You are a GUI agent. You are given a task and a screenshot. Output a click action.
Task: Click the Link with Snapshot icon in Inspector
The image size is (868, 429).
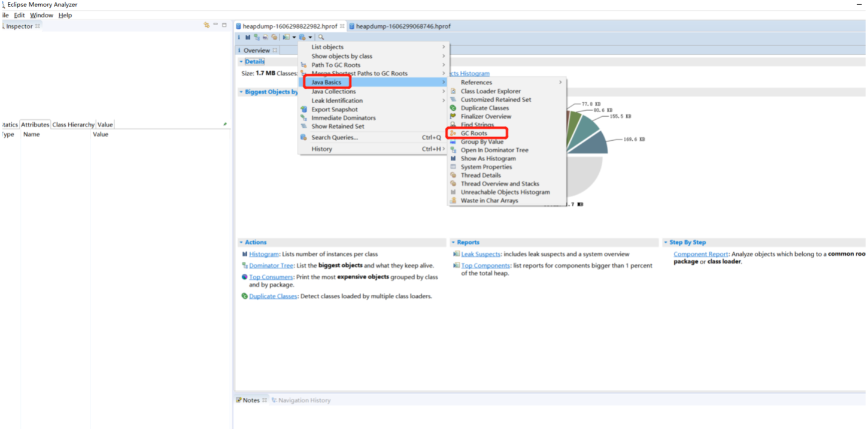click(x=207, y=25)
